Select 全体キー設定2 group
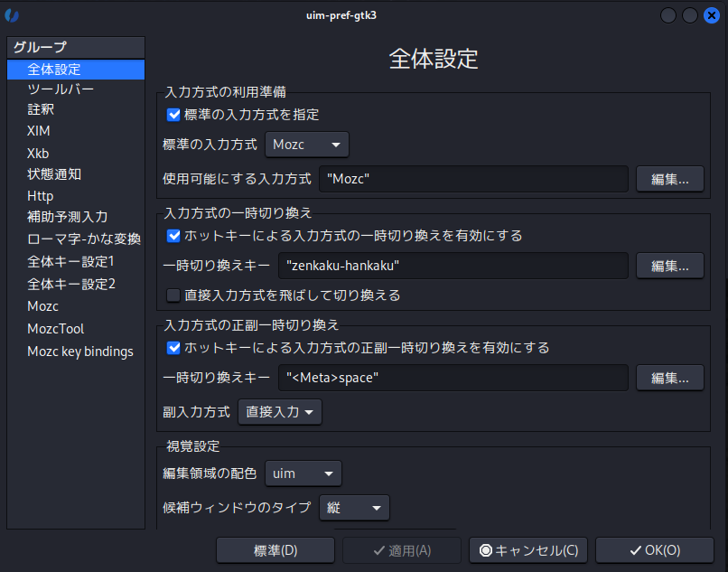 [76, 284]
